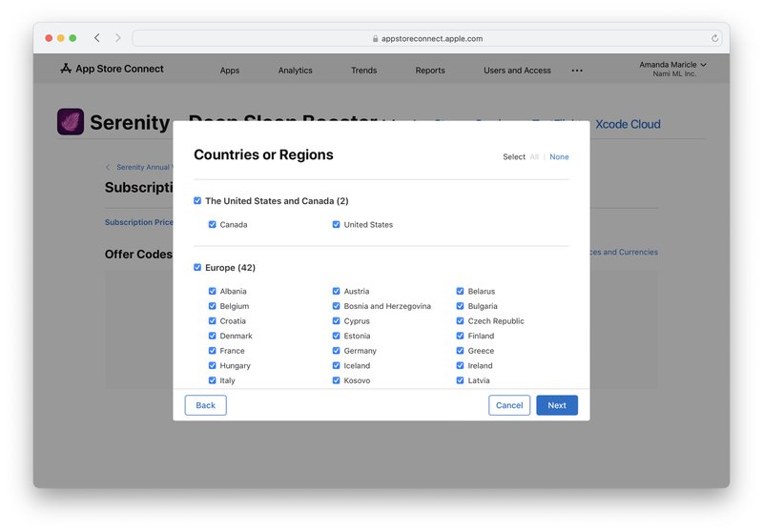Click the Next button in dialog
763x532 pixels.
557,405
